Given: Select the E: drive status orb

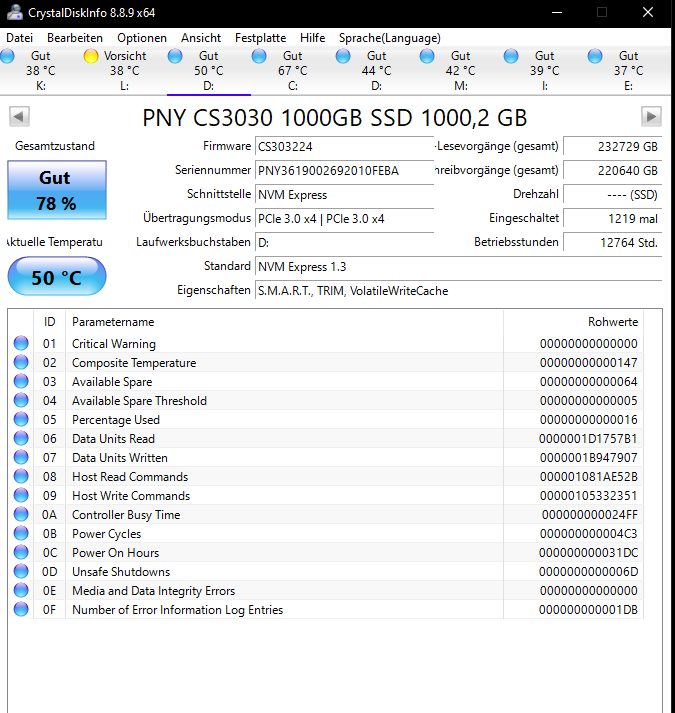Looking at the screenshot, I should tap(595, 56).
